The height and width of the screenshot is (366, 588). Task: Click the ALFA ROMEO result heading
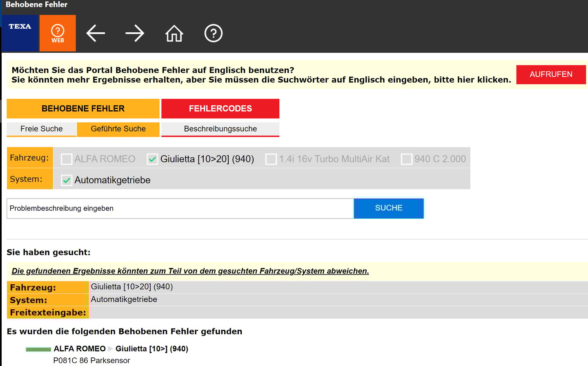click(x=80, y=349)
